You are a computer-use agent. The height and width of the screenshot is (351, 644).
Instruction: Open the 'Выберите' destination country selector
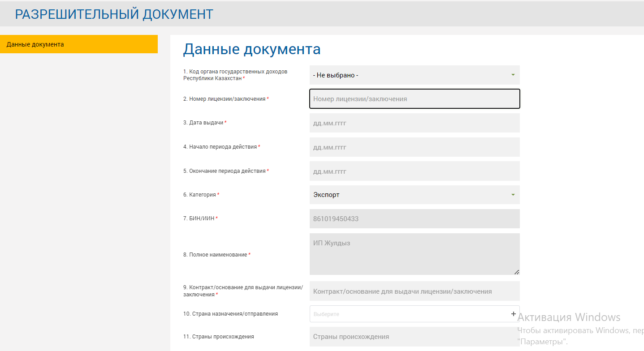(x=408, y=314)
